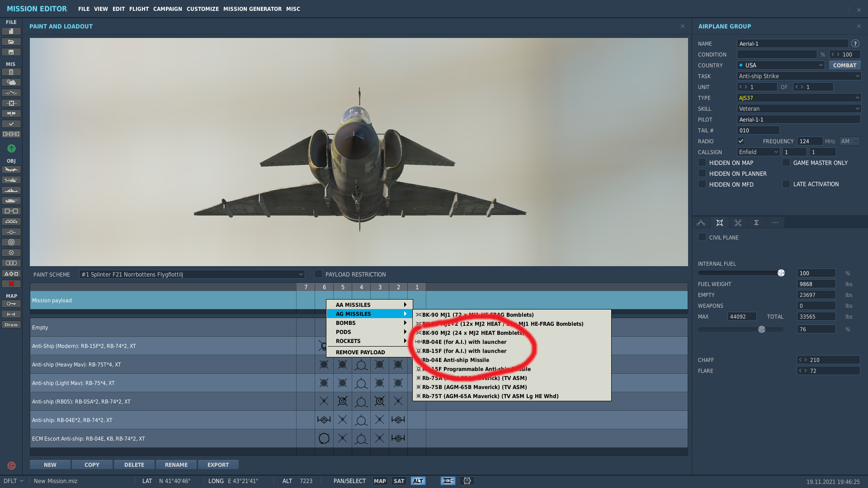Click the red exit icon at bottom-left
The image size is (868, 488).
point(12,465)
